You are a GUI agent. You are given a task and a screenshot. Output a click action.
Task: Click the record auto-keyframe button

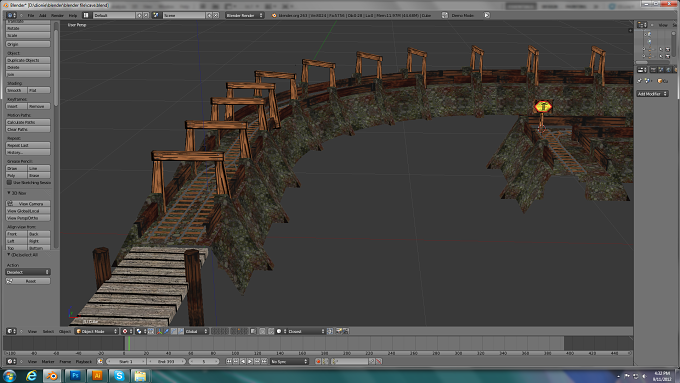tap(318, 361)
